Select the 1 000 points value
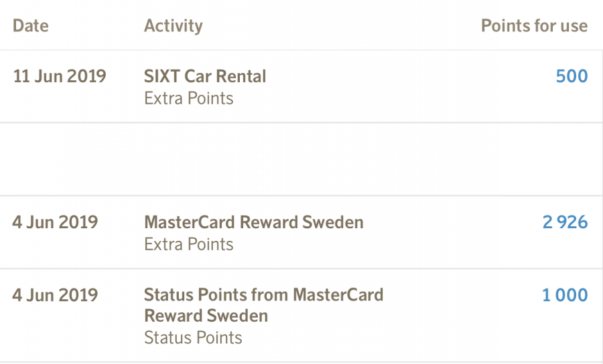 [x=565, y=295]
